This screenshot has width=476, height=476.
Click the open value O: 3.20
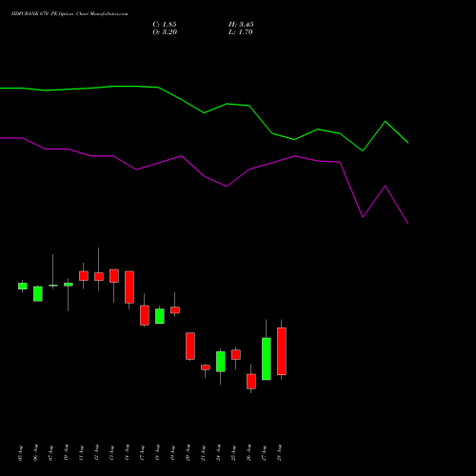165,32
